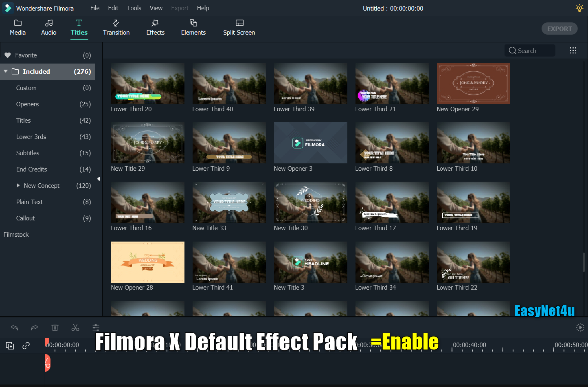Delete clip using the trash icon

pyautogui.click(x=55, y=327)
